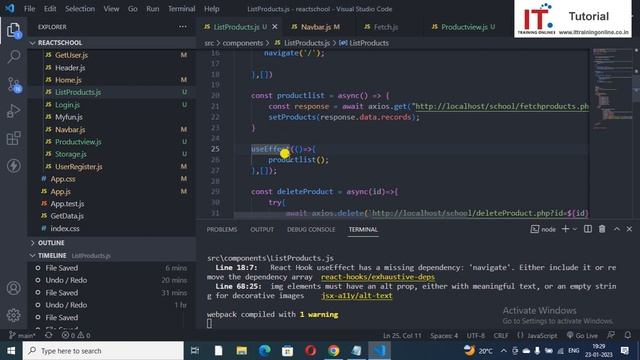Open the Search view icon
640x360 pixels.
coord(13,57)
